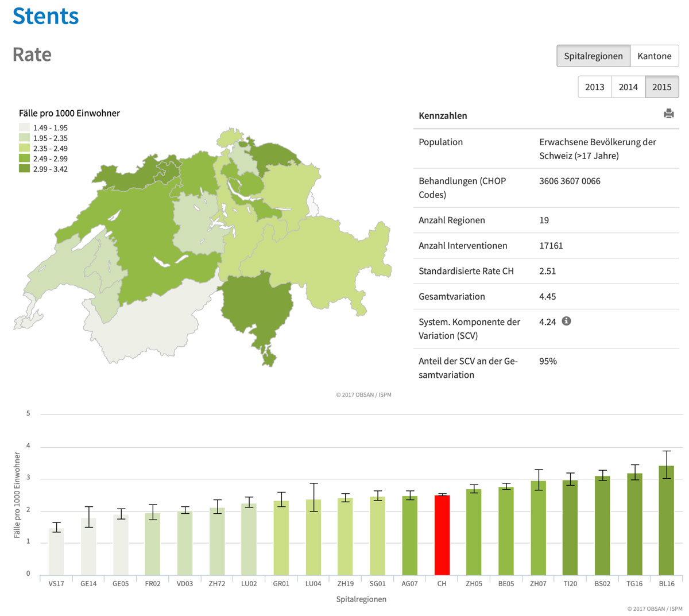This screenshot has height=616, width=689.
Task: Click the print icon beside Kennzahlen
Action: [668, 114]
